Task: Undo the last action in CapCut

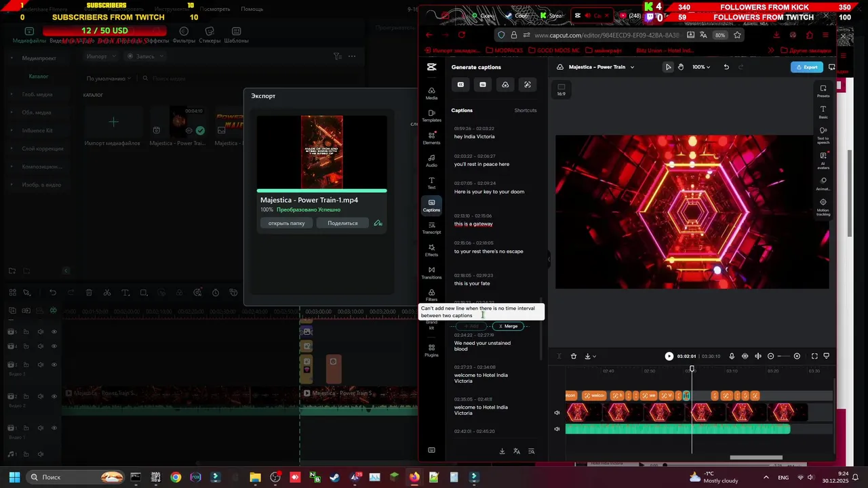Action: 726,67
